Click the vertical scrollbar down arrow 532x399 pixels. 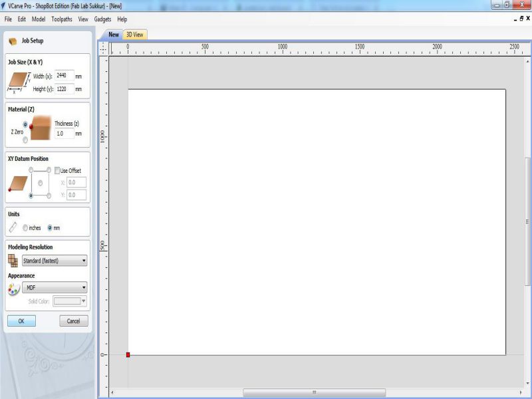527,384
